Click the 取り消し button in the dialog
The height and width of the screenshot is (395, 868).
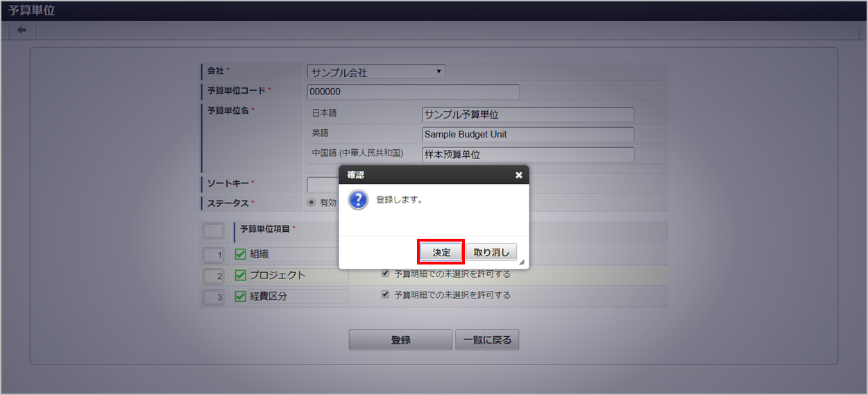click(491, 252)
